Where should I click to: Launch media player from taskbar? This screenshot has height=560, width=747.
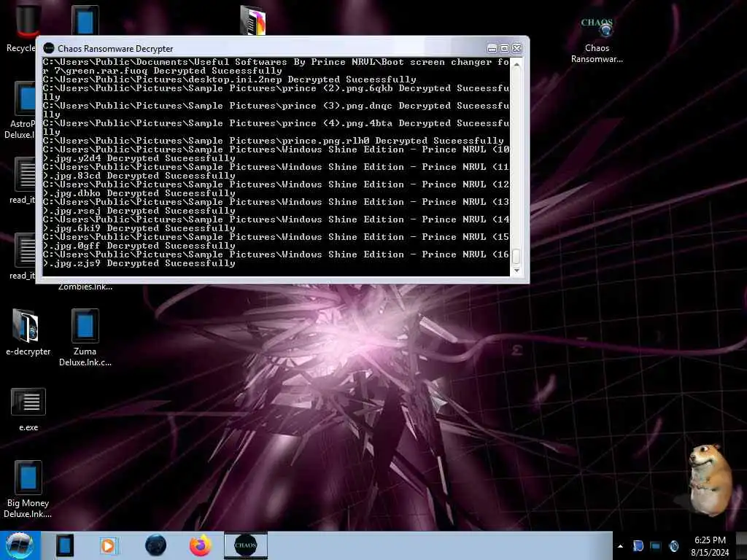point(109,545)
